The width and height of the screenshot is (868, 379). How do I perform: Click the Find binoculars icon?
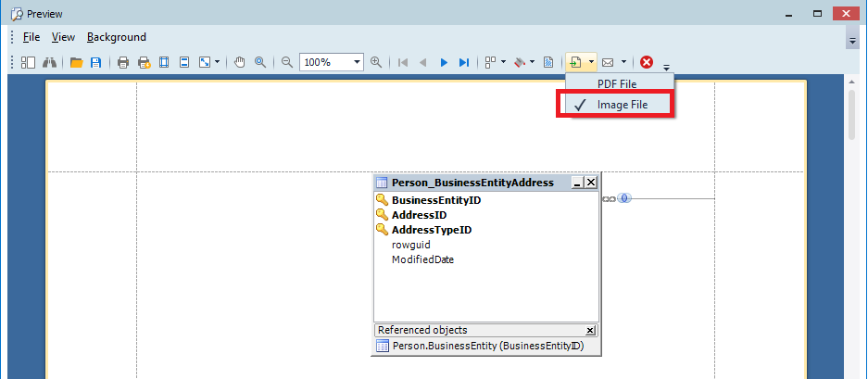point(49,62)
